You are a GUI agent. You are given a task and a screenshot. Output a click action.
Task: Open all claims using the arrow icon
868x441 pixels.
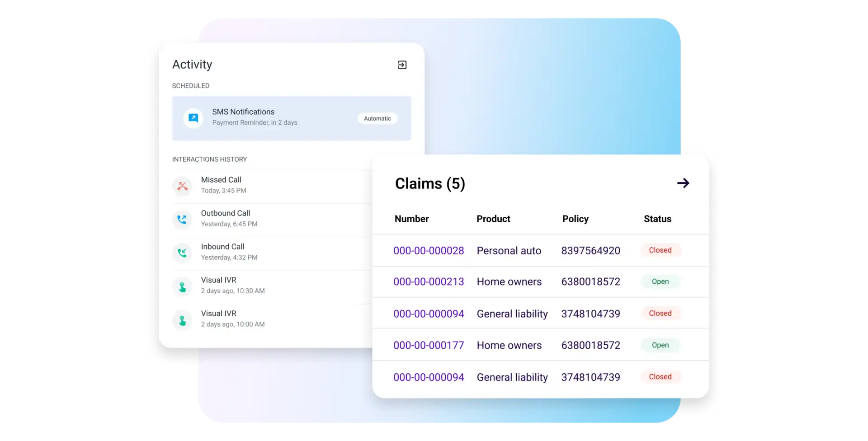point(683,183)
